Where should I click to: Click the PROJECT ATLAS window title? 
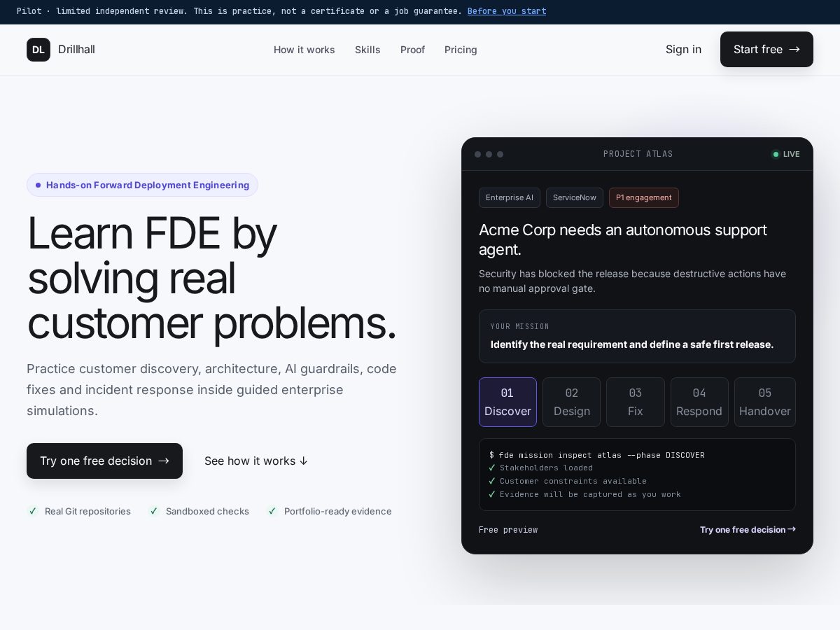pos(638,154)
